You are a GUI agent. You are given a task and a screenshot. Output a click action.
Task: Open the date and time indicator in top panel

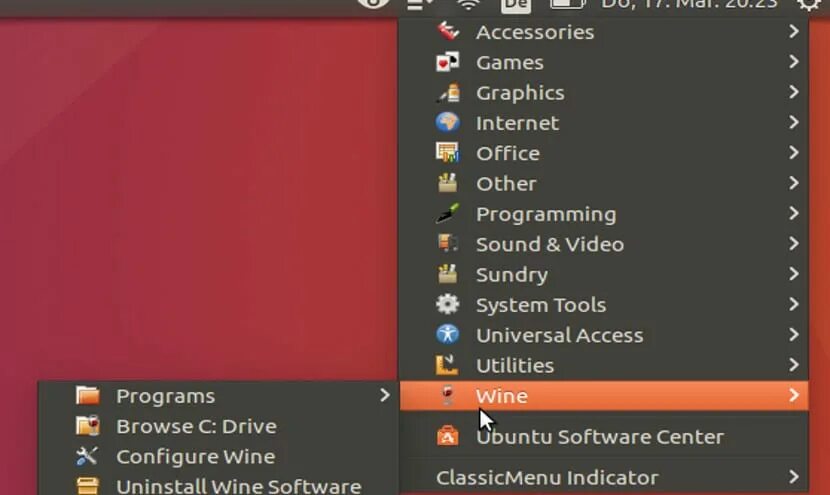pyautogui.click(x=690, y=4)
